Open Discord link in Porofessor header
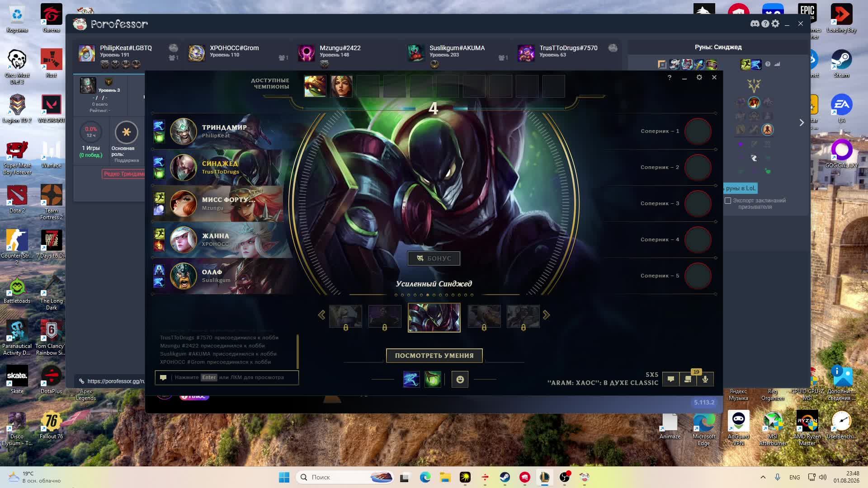Screen dimensions: 868x488 tap(755, 24)
